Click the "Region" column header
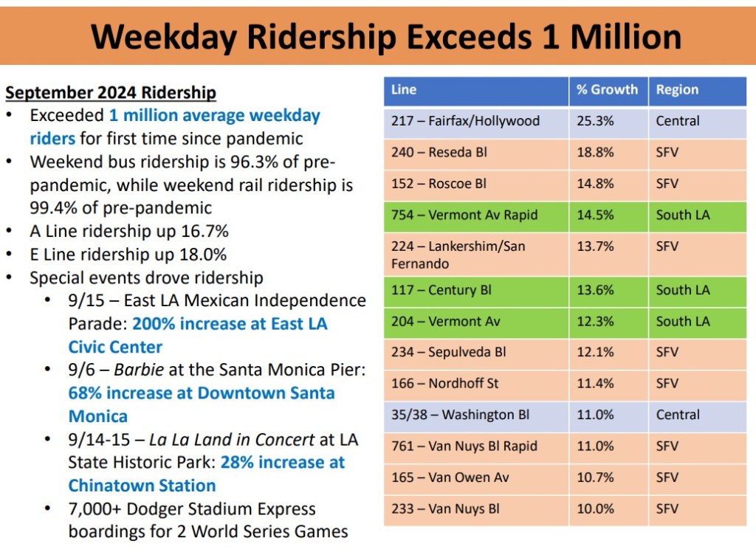 pos(677,90)
